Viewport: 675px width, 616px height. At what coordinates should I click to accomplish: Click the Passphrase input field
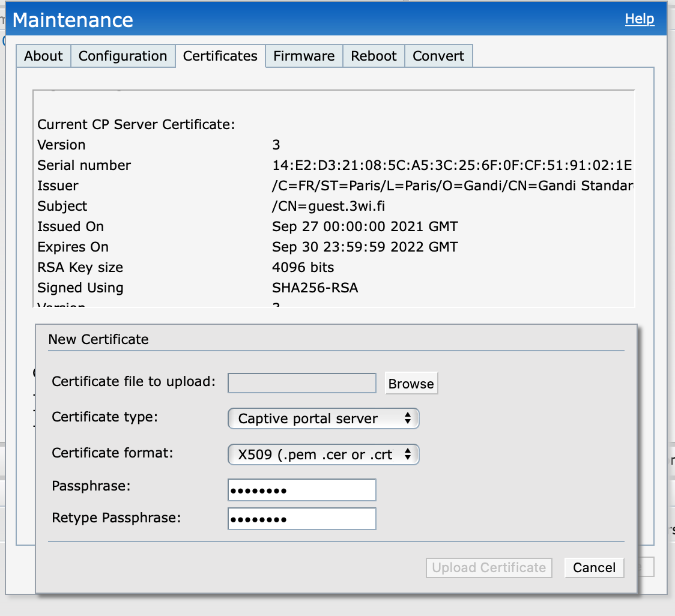pos(301,489)
